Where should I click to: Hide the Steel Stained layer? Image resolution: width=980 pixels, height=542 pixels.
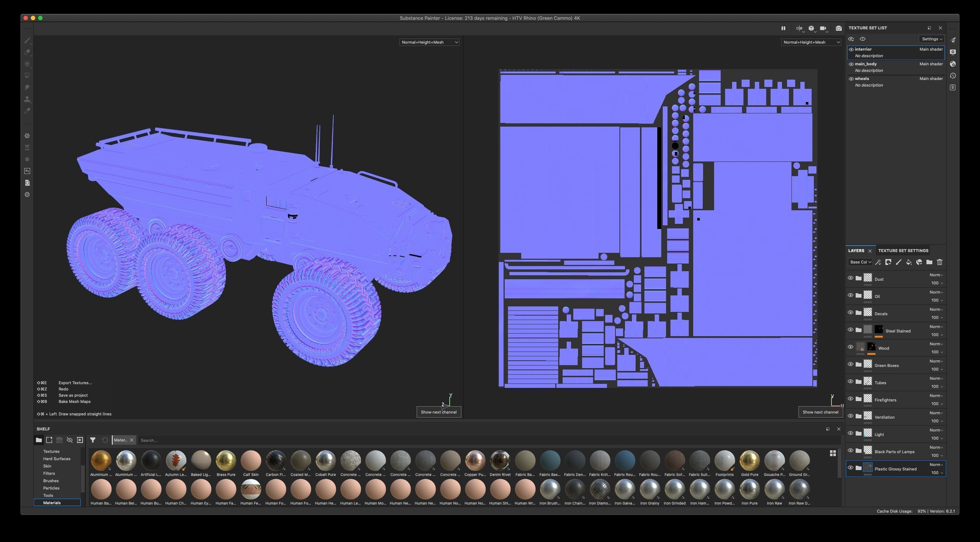click(x=850, y=330)
